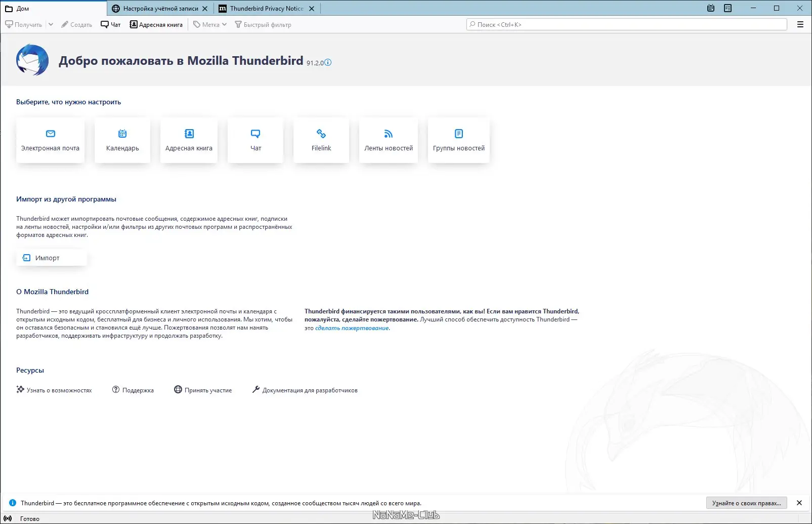The height and width of the screenshot is (524, 812).
Task: Click the Получить mail toolbar button
Action: pos(24,24)
